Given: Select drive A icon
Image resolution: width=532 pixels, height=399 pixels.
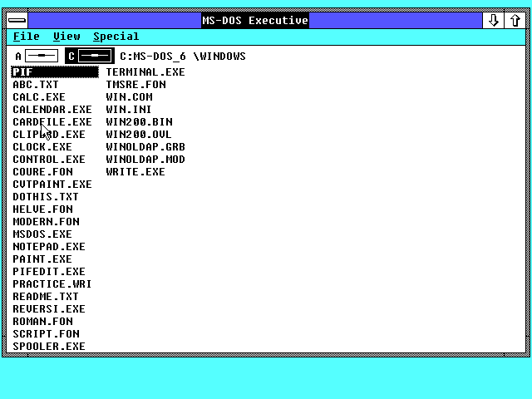Looking at the screenshot, I should (x=37, y=56).
